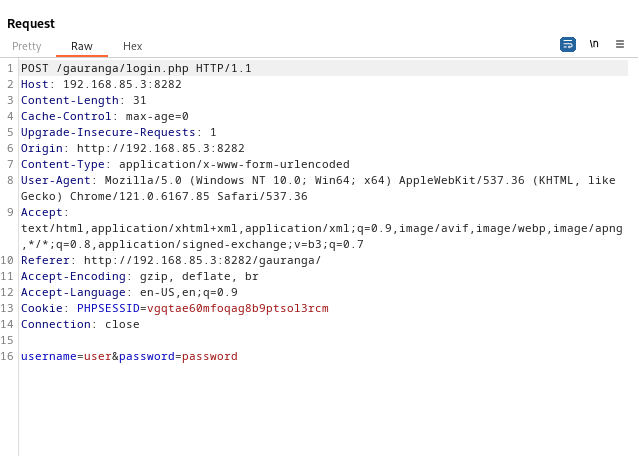The width and height of the screenshot is (639, 456).
Task: Click the username parameter value 'user'
Action: [x=97, y=356]
